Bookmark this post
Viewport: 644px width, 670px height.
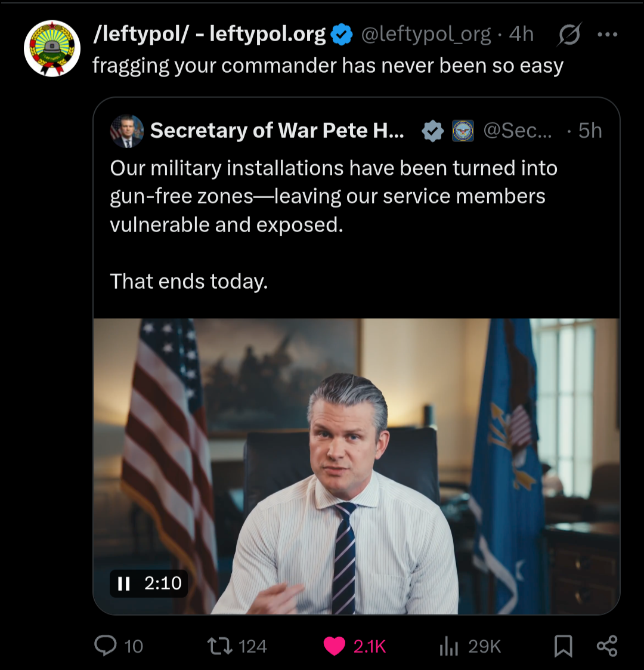tap(563, 646)
